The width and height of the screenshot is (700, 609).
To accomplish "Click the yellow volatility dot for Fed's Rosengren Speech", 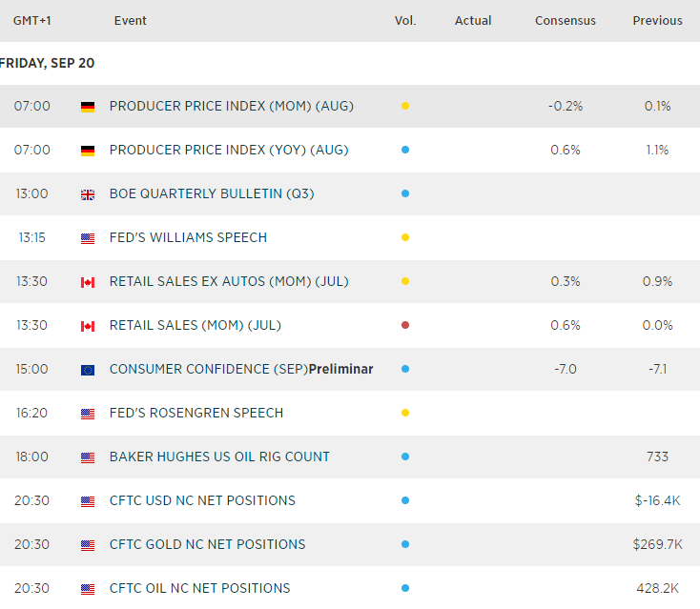I will pos(405,414).
